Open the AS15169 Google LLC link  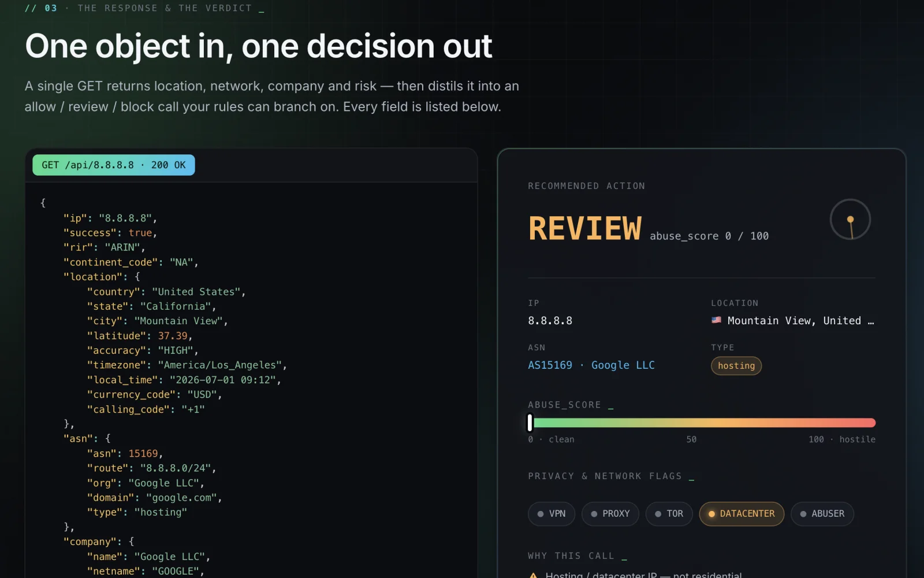591,365
